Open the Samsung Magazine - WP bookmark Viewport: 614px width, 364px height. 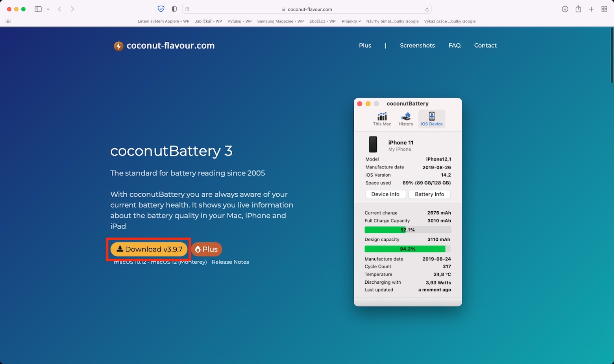tap(280, 21)
